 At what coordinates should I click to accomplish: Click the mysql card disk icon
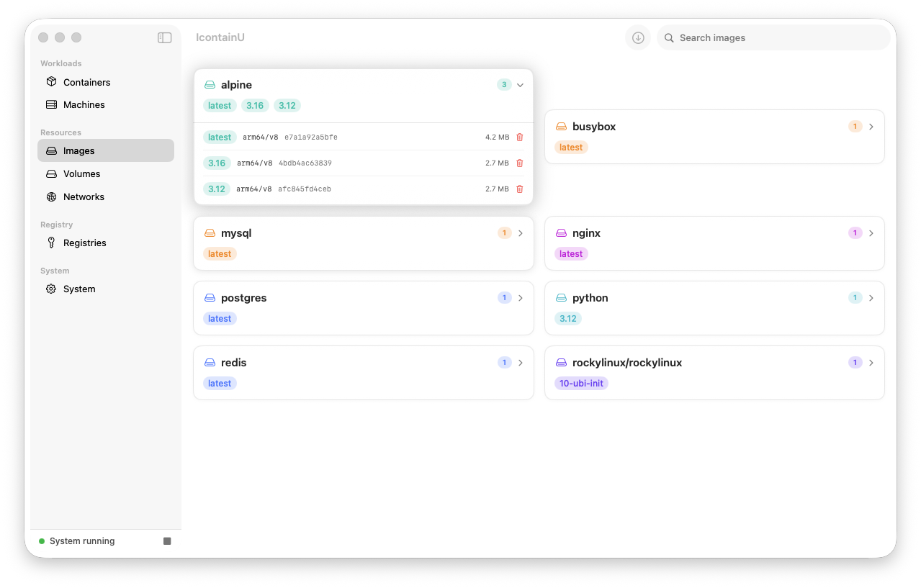click(x=210, y=233)
